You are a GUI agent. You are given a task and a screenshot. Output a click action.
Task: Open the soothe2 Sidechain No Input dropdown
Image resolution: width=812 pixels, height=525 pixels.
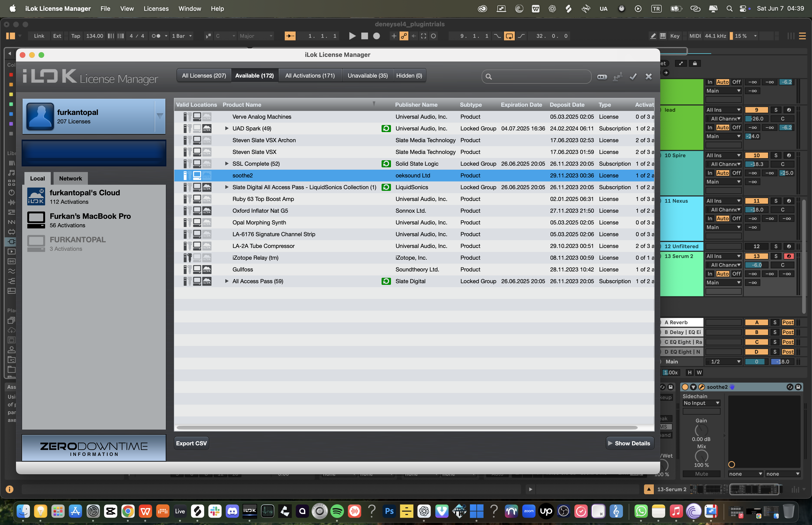(x=701, y=403)
